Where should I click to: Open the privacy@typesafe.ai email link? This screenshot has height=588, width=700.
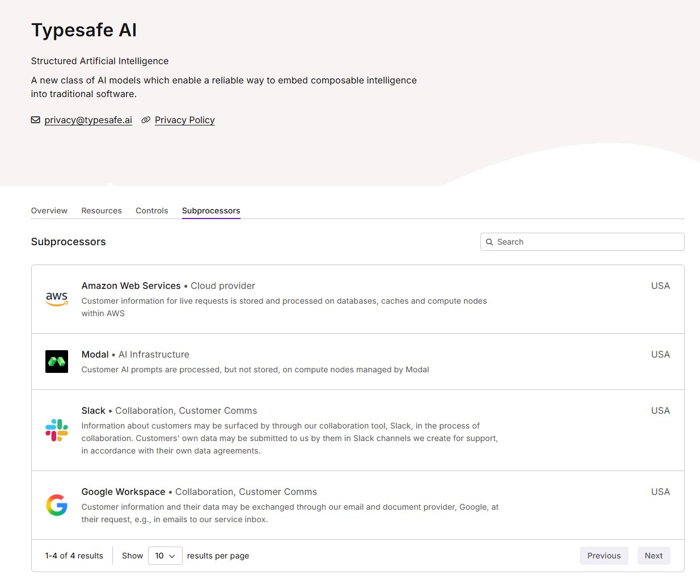[88, 120]
